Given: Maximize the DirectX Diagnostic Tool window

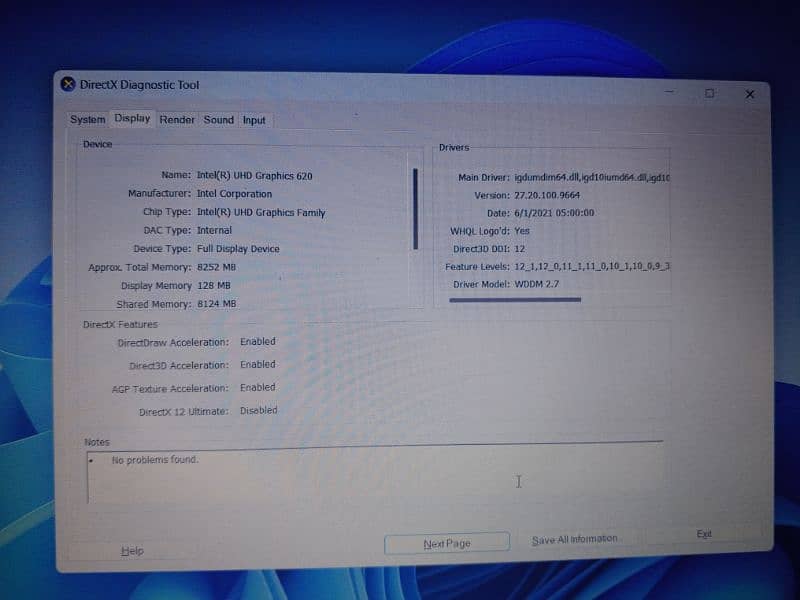Looking at the screenshot, I should point(709,93).
